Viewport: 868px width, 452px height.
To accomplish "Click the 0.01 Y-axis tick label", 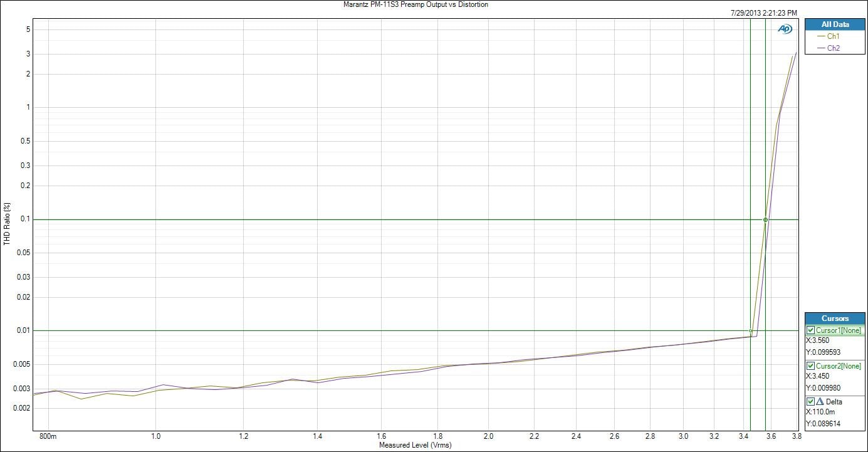I will [x=24, y=330].
